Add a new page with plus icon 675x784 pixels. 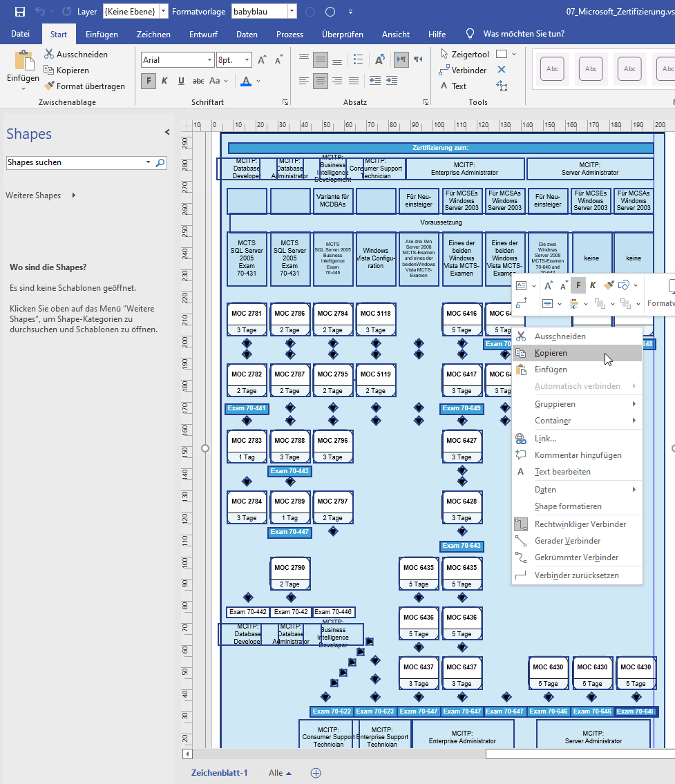316,773
